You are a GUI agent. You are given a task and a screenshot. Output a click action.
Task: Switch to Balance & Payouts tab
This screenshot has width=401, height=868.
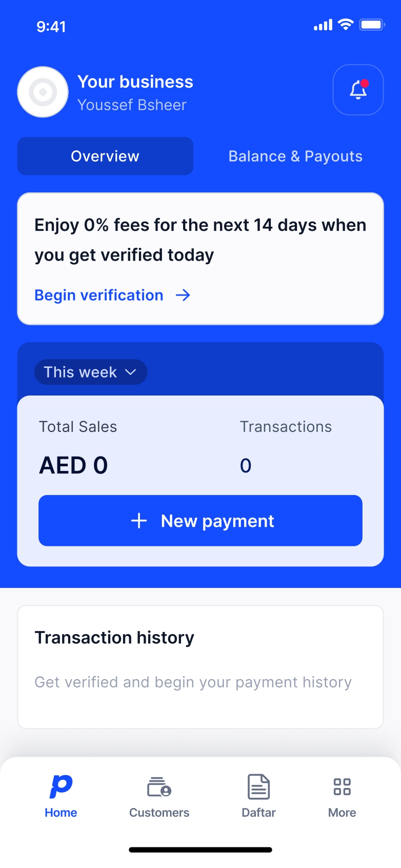(x=295, y=156)
